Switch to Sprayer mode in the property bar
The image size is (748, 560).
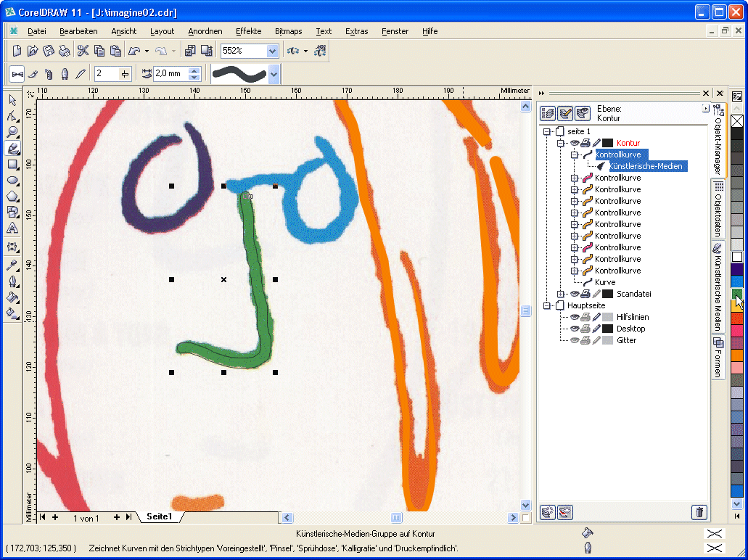[x=49, y=74]
